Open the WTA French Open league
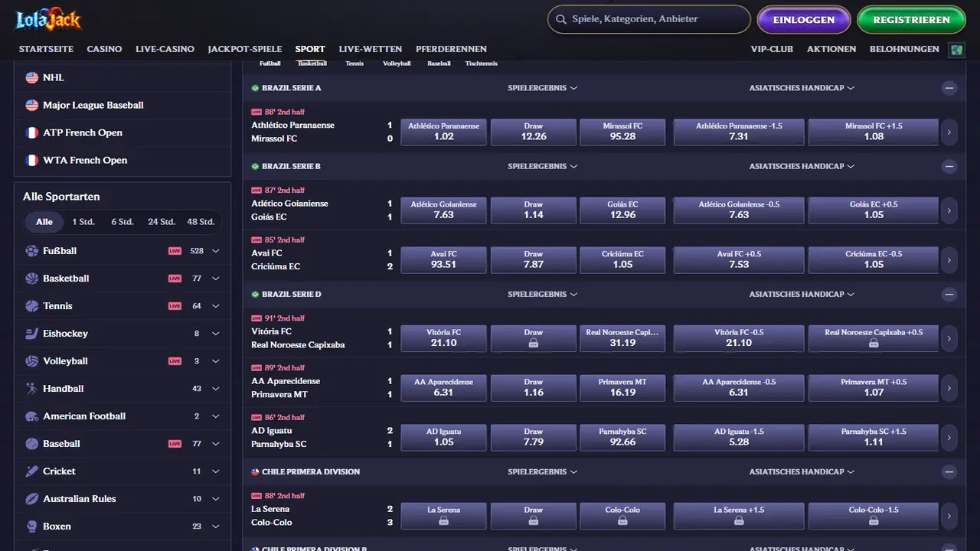This screenshot has height=551, width=980. pyautogui.click(x=122, y=161)
